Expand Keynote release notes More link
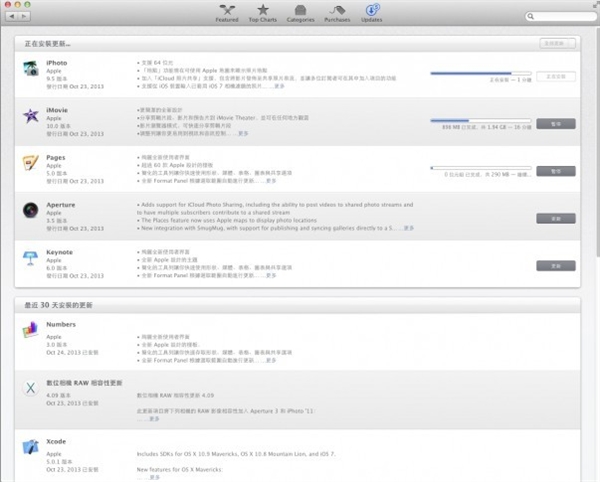 [x=271, y=275]
